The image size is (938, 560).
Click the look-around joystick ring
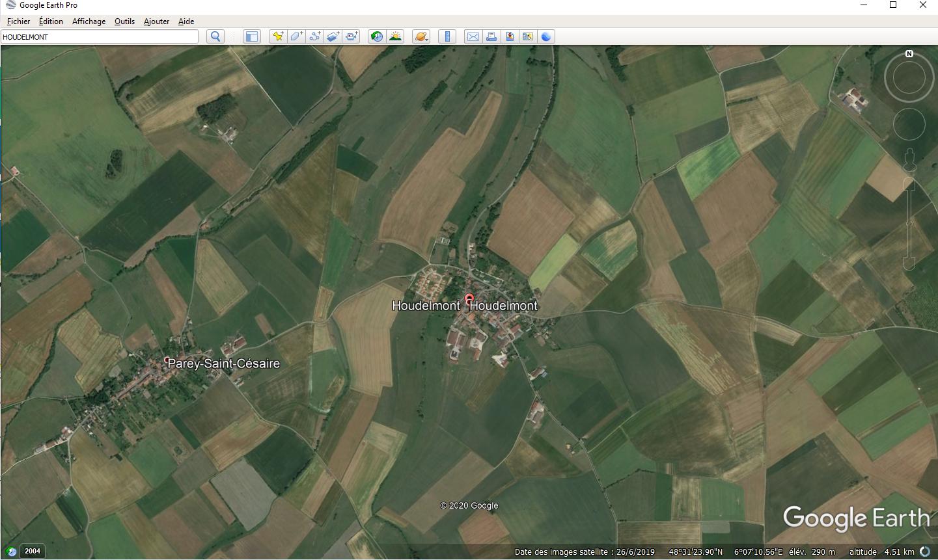tap(909, 79)
